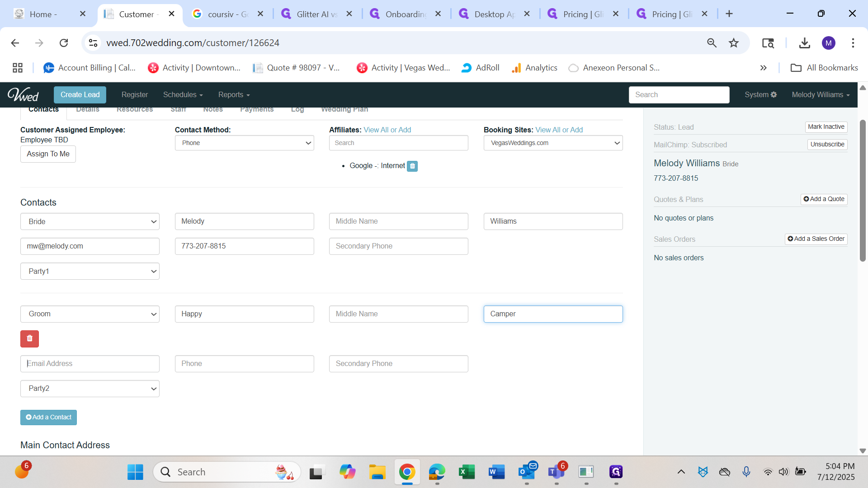This screenshot has height=488, width=868.
Task: Click Affiliates View All or Add link
Action: [387, 130]
